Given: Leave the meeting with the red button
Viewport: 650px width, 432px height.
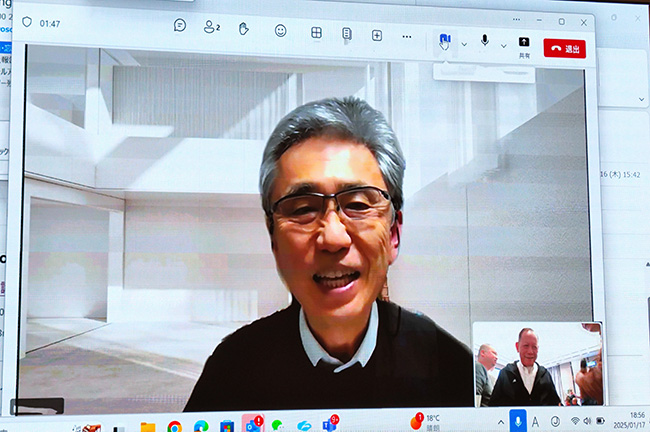Looking at the screenshot, I should (x=565, y=47).
